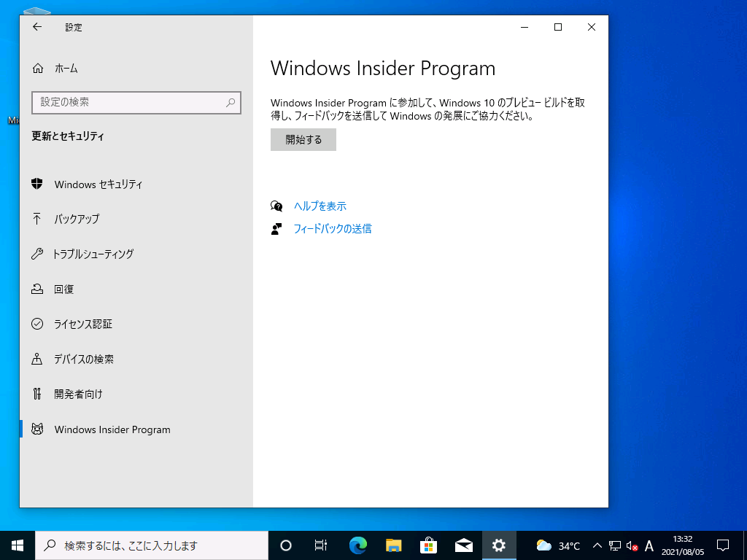
Task: Click the Windows セキュリティ shield icon
Action: pos(37,184)
